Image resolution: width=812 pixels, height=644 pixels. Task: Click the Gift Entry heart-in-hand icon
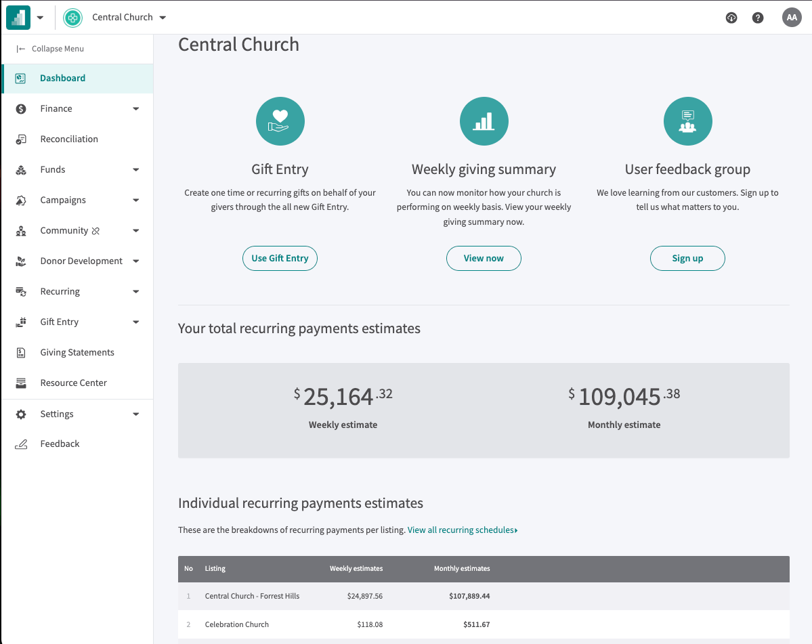[280, 121]
